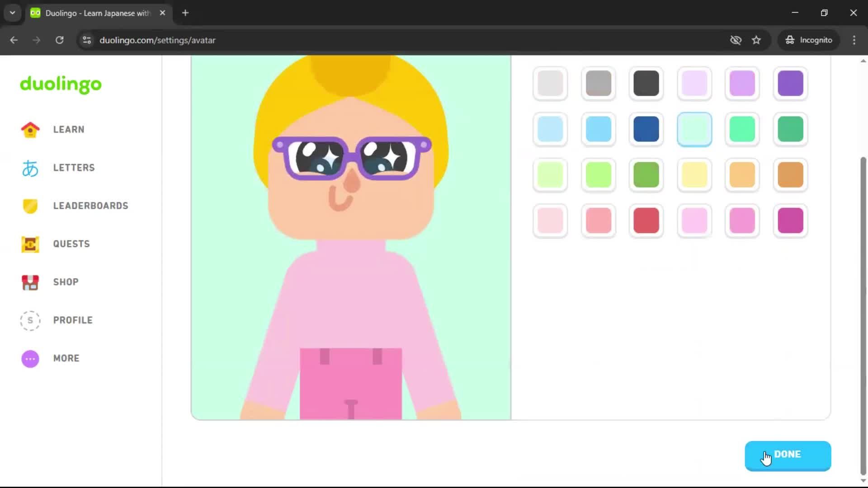Open the browser menu with three vertical dots
Screen dimensions: 868x488
tap(854, 40)
